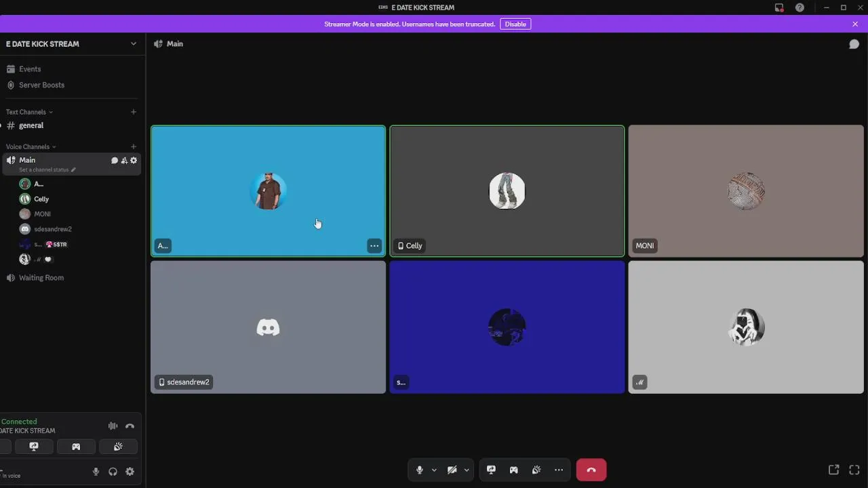Turn on camera in bottom toolbar

click(x=452, y=470)
